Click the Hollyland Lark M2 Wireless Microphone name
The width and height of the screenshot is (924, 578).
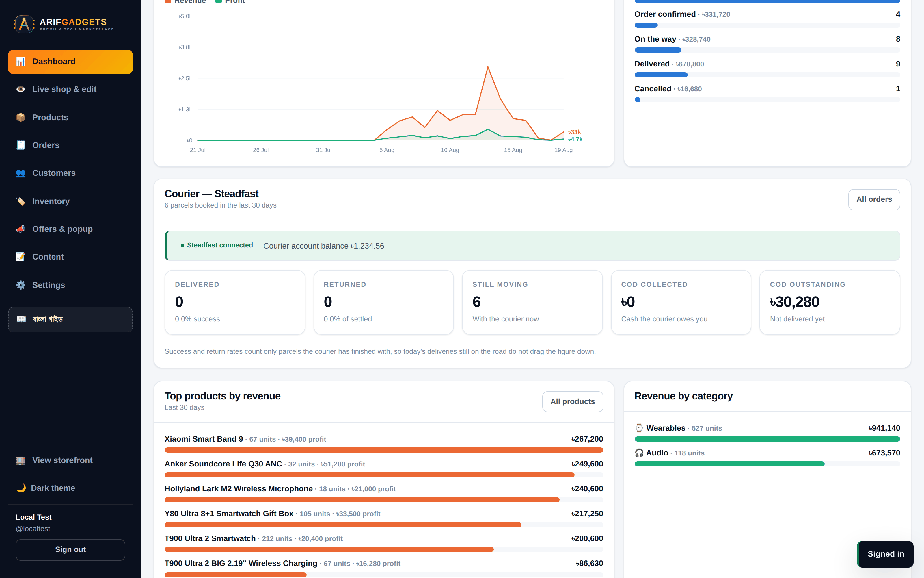coord(239,488)
